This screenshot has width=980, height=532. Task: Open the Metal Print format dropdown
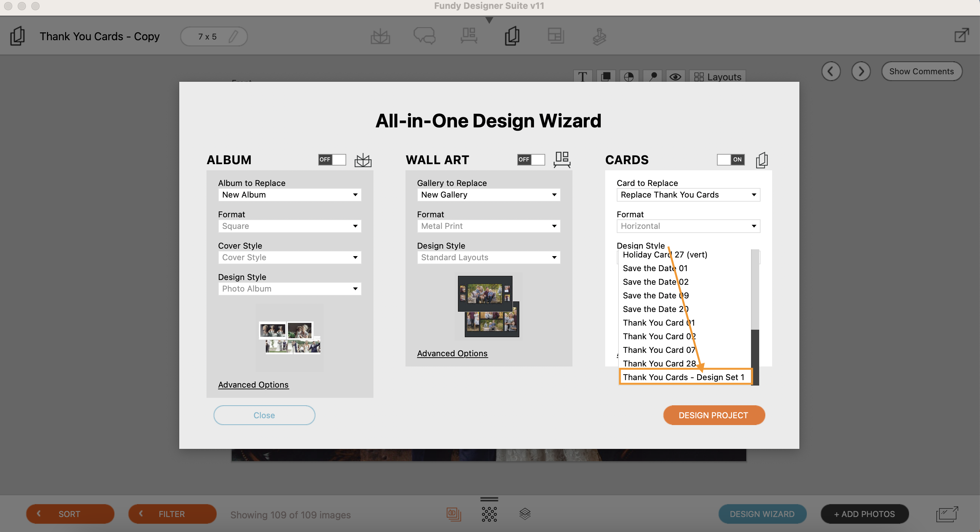point(489,226)
